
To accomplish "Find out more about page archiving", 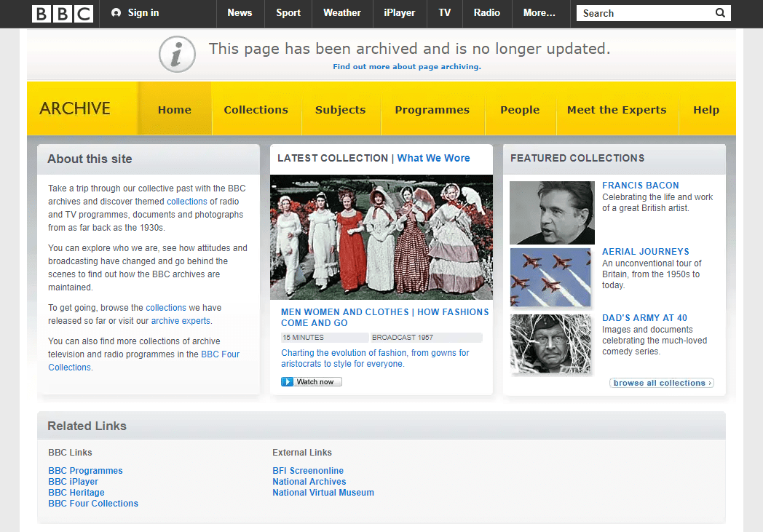I will 407,67.
